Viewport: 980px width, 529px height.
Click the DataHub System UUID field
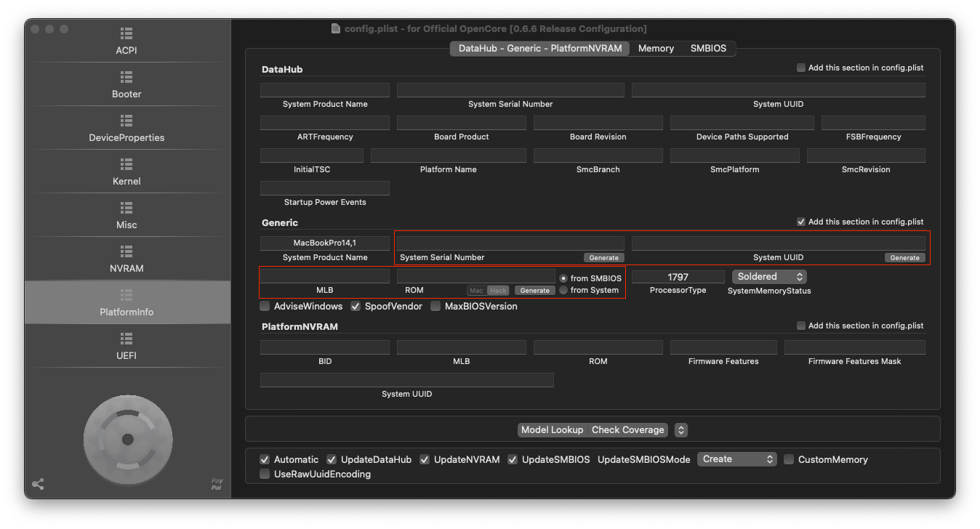tap(778, 90)
